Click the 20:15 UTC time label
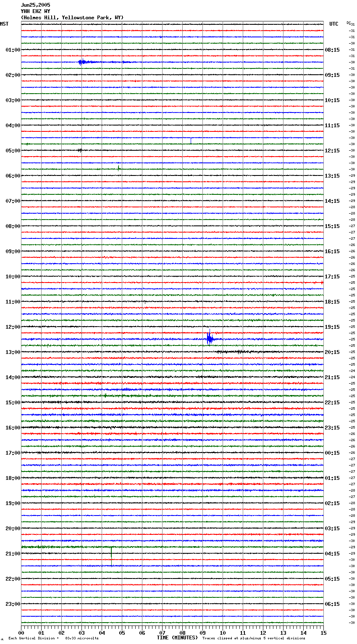This screenshot has height=644, width=357. [332, 352]
